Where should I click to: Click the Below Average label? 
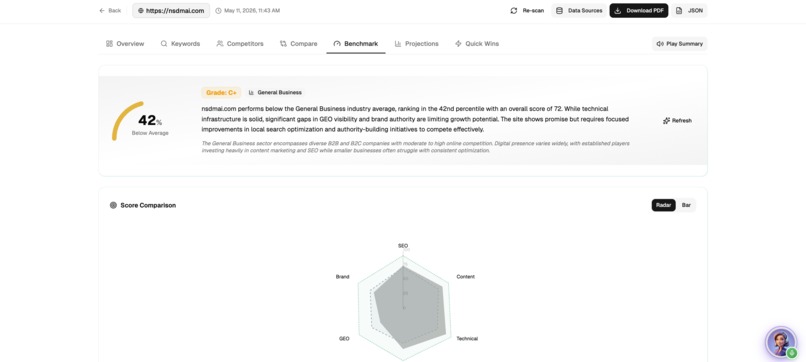(x=150, y=133)
